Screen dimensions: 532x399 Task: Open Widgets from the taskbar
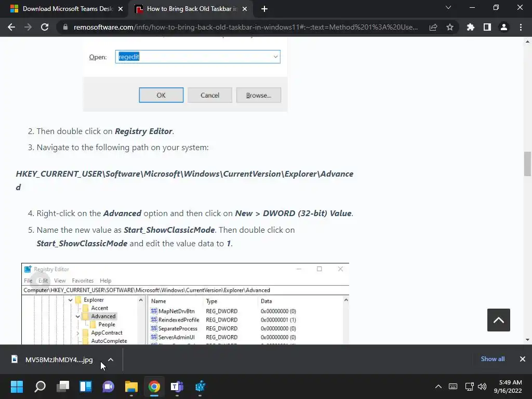click(x=86, y=387)
